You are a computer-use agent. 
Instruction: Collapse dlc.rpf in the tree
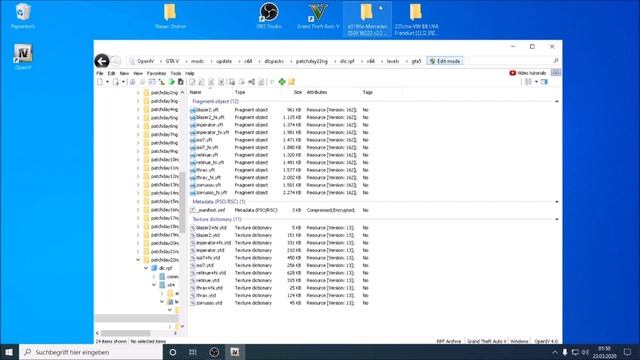click(x=146, y=268)
